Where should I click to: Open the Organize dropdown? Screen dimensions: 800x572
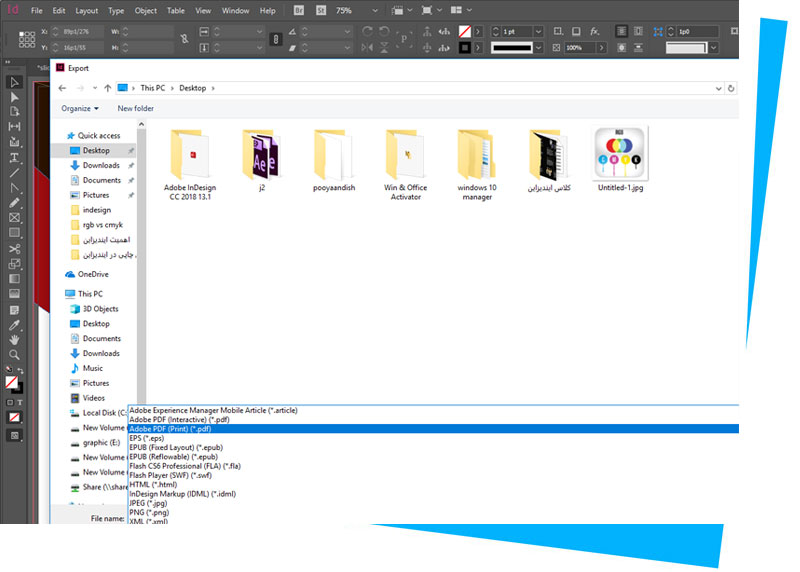point(80,108)
